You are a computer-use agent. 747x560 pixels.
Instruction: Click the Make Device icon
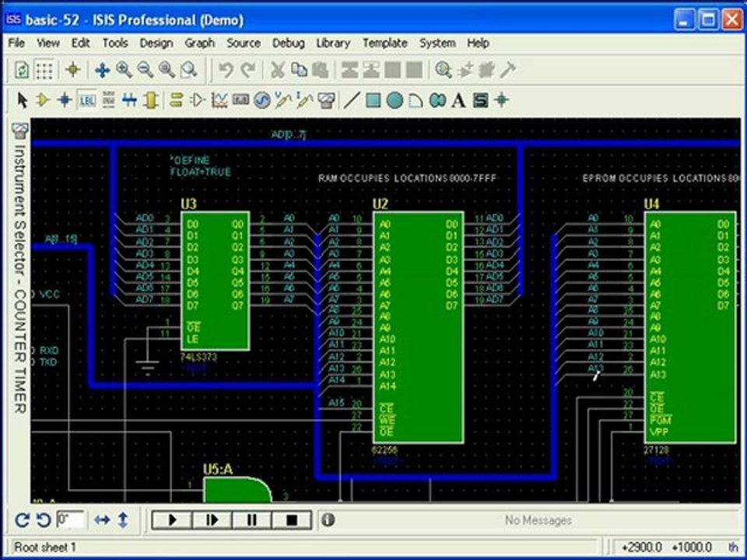465,70
